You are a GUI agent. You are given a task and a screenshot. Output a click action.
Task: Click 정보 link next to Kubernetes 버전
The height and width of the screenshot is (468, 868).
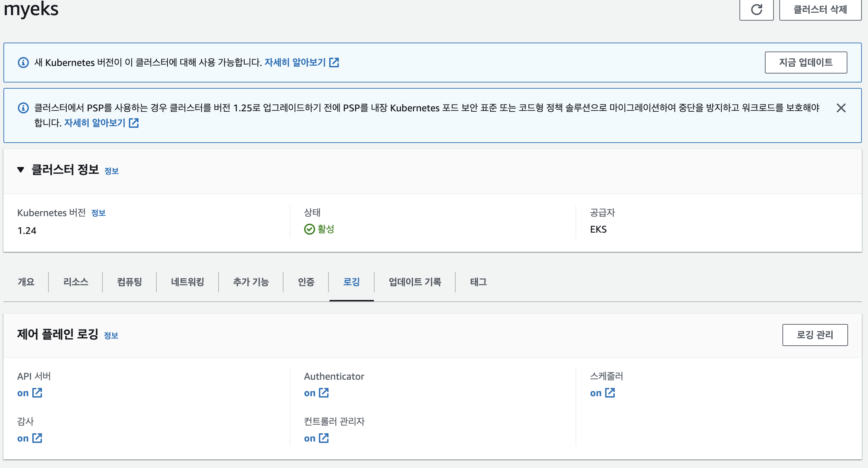click(x=98, y=213)
